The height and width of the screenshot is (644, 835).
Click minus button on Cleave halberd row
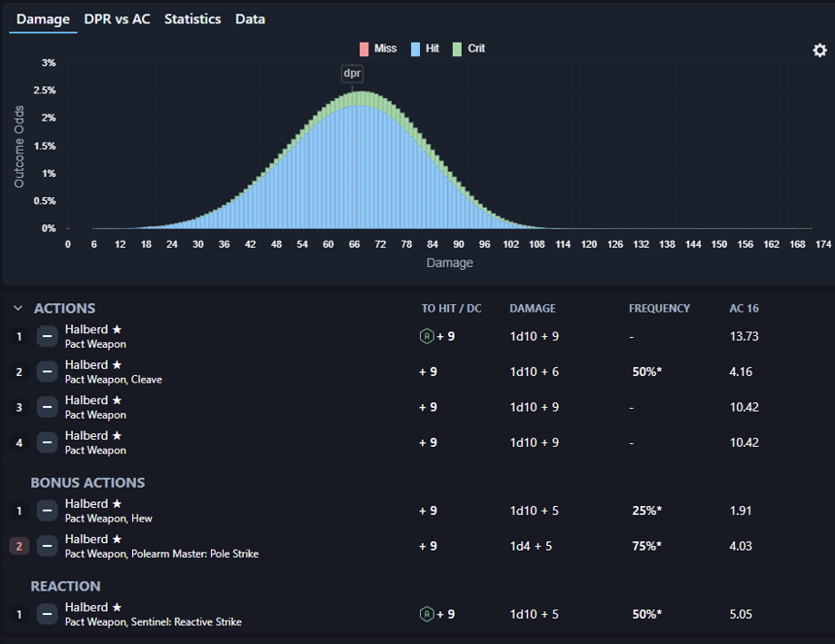click(47, 372)
